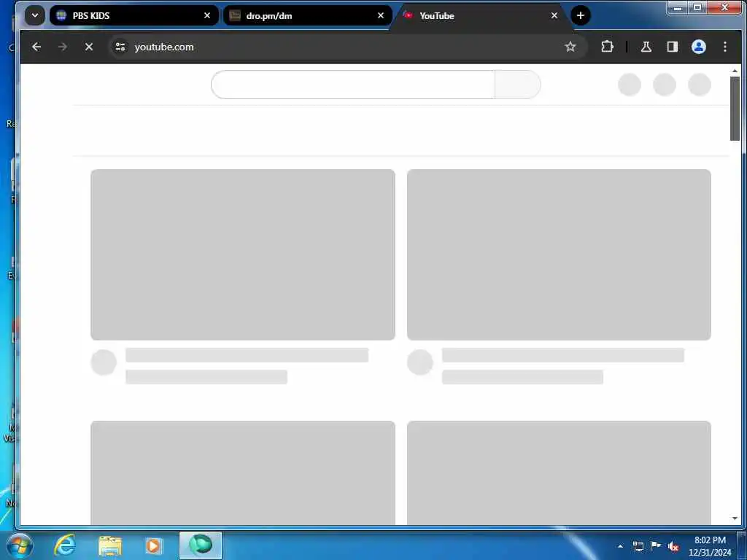This screenshot has width=747, height=560.
Task: Open Windows Media Player from taskbar
Action: tap(153, 545)
